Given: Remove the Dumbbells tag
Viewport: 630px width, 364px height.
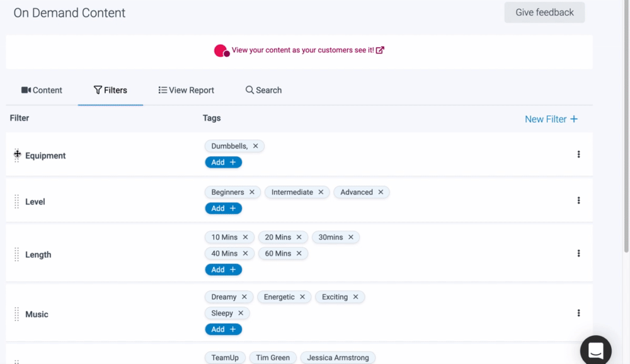Looking at the screenshot, I should (255, 146).
